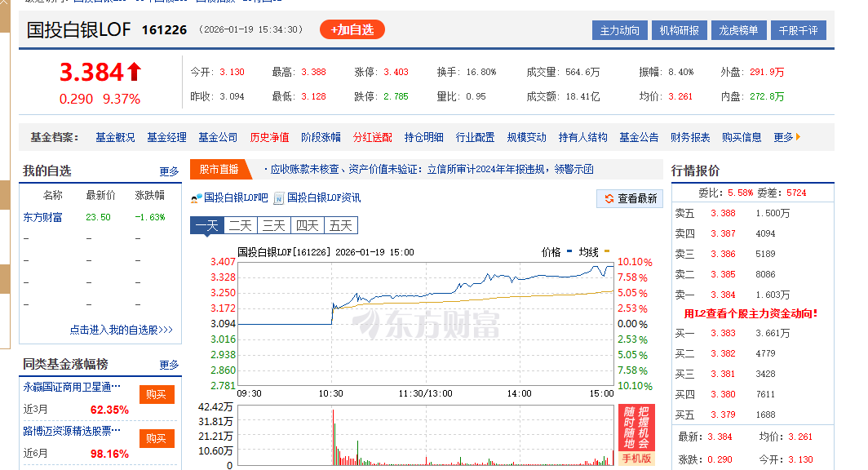Click the 14:00 time axis label
This screenshot has width=868, height=470.
(x=519, y=393)
